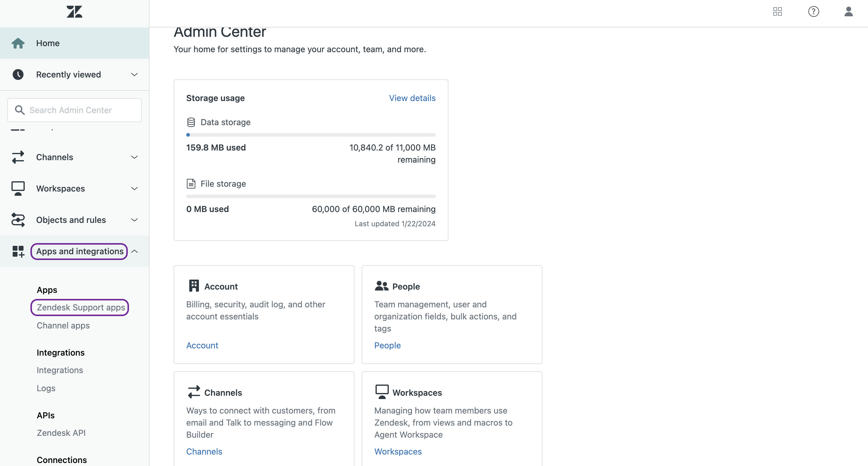Screen dimensions: 868x466
Task: Click the Zendesk logo icon
Action: pyautogui.click(x=74, y=12)
